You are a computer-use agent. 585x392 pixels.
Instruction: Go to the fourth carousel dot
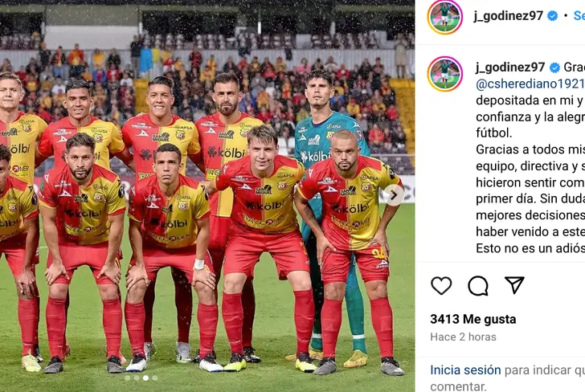coord(154,378)
